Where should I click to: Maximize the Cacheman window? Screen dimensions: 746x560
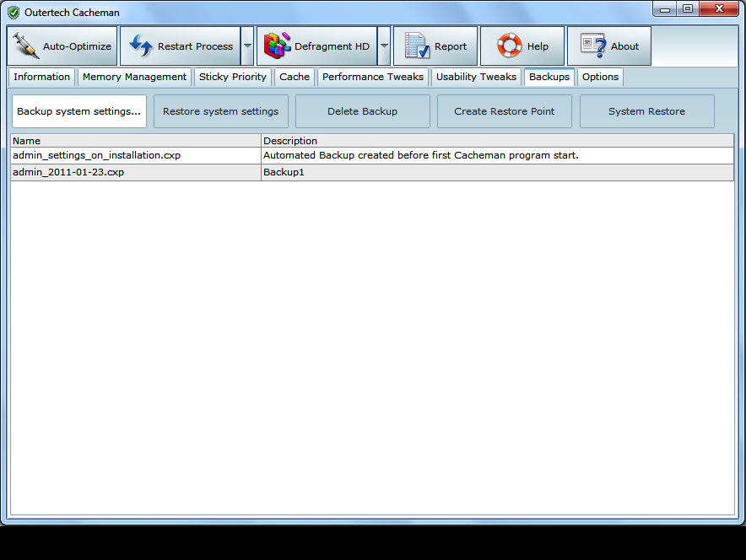coord(688,9)
